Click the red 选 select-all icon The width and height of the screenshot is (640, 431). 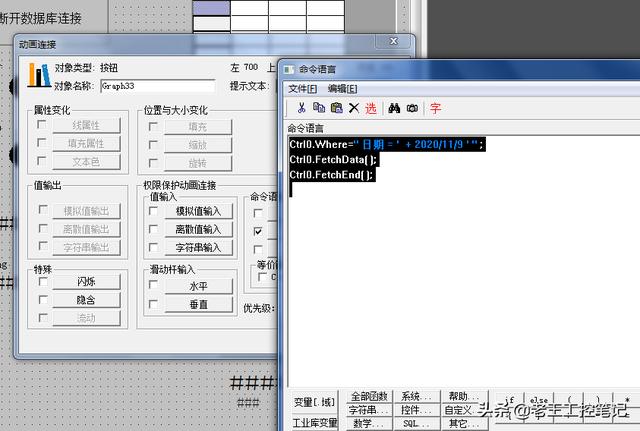371,108
